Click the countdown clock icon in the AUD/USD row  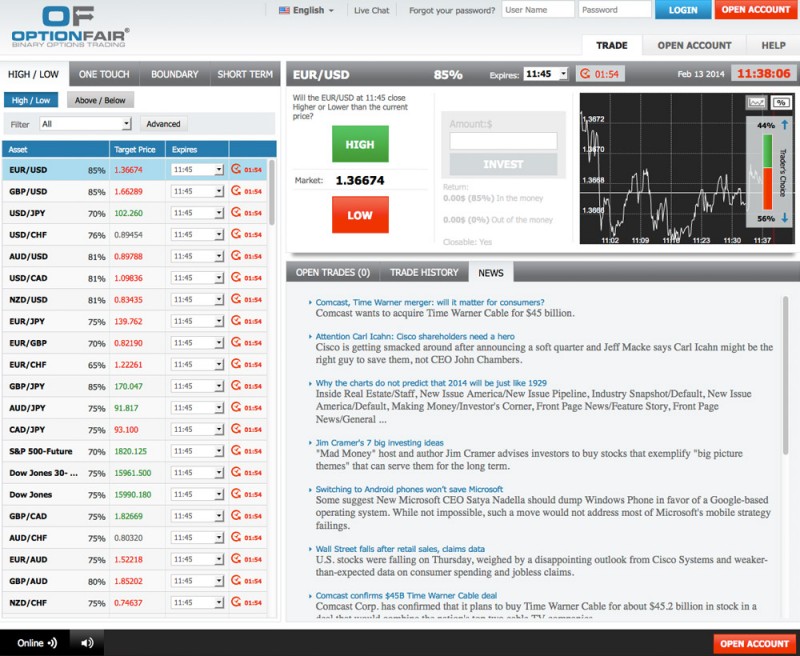click(236, 256)
